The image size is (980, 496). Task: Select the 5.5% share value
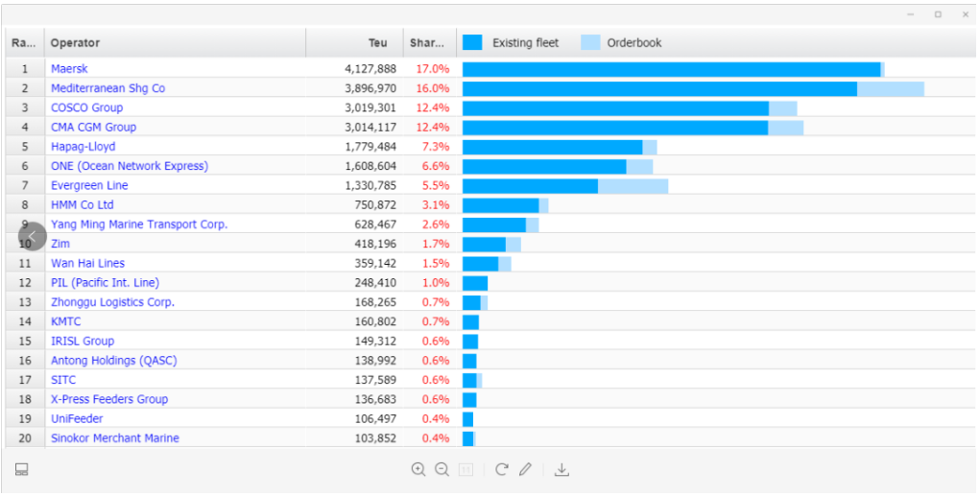point(436,185)
